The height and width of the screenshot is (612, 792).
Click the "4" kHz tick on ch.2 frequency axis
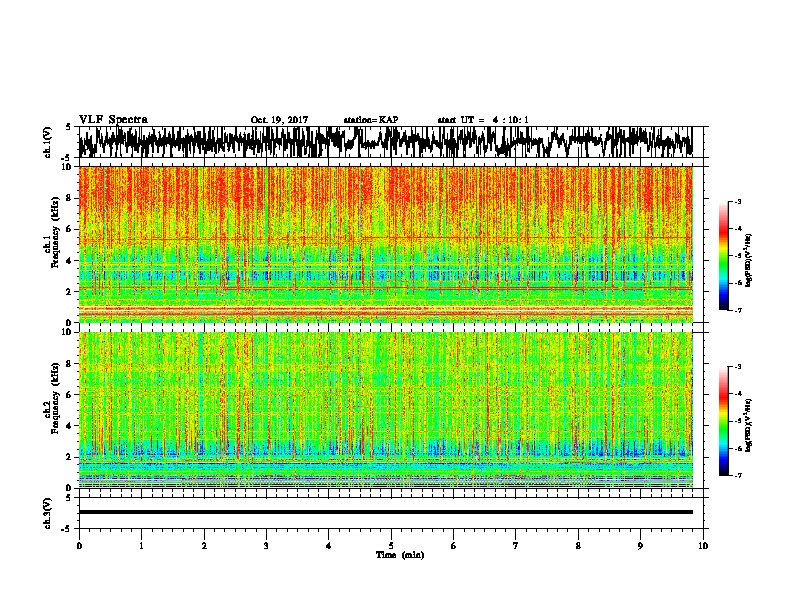tap(70, 426)
